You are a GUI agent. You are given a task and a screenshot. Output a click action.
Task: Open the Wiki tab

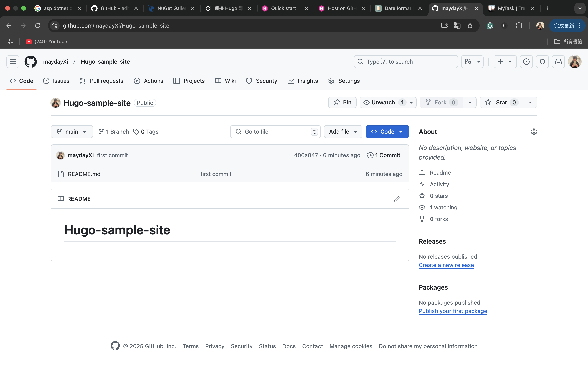coord(225,81)
